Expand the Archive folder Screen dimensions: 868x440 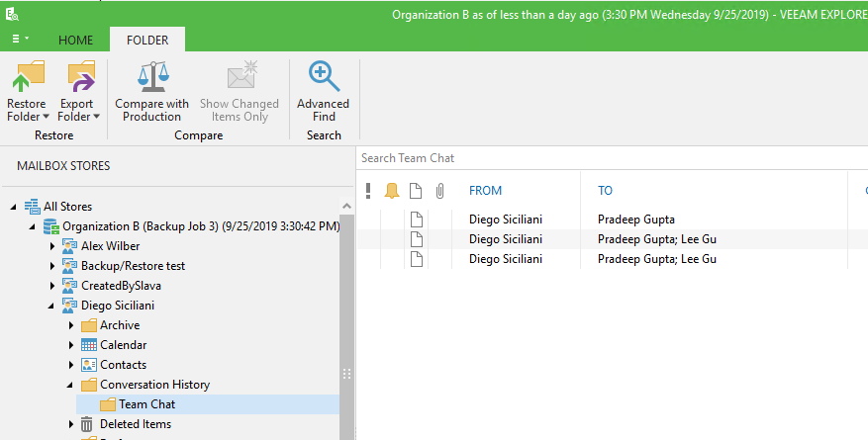(x=71, y=325)
